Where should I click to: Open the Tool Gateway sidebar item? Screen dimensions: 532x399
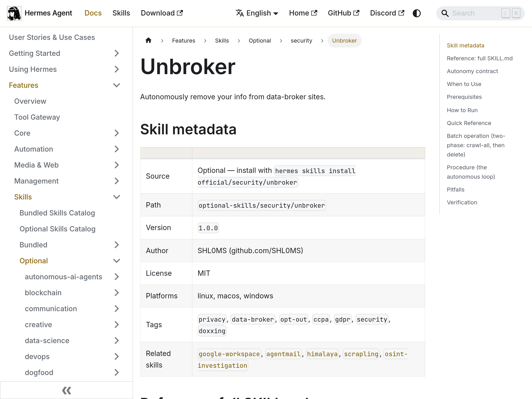pyautogui.click(x=37, y=117)
